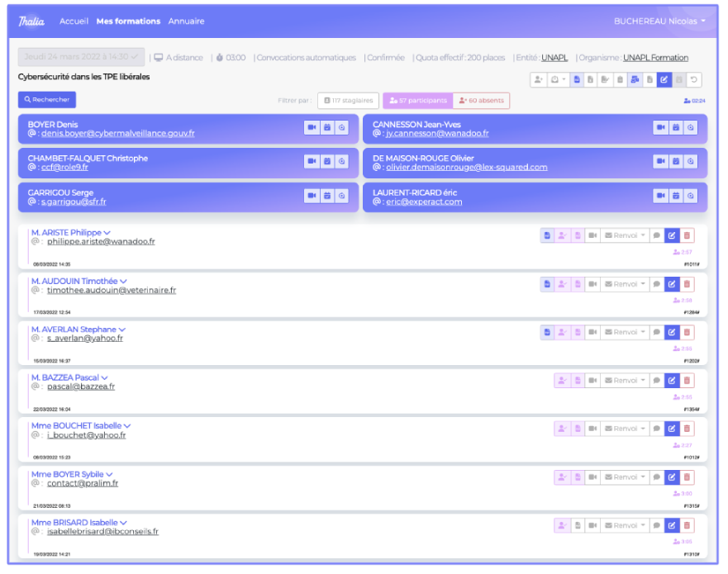
Task: Open the UNAPL Formation organisme link
Action: tap(655, 58)
